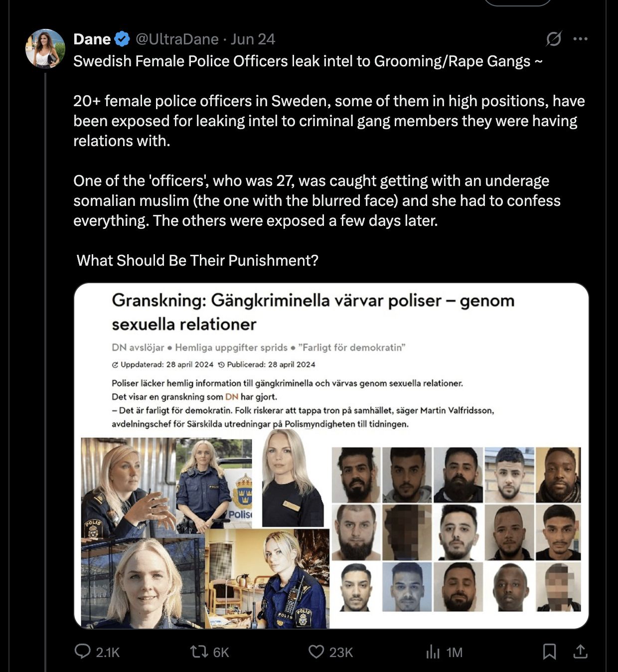Click the Dane display name

coord(92,39)
